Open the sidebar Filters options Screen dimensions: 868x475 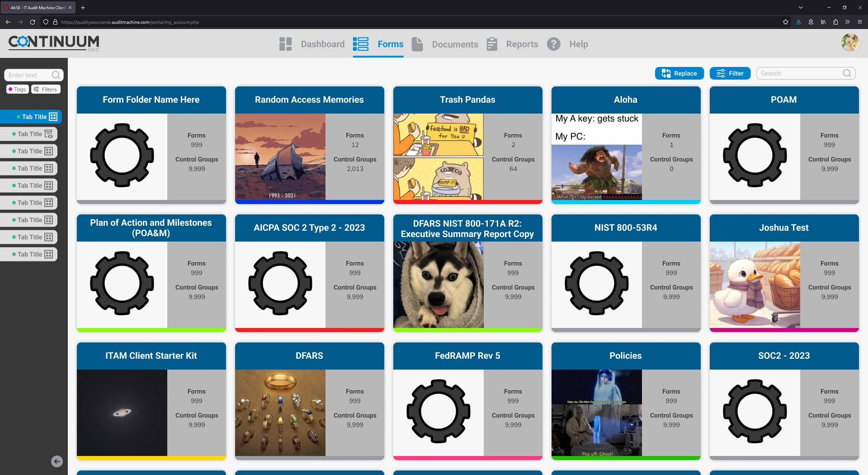click(46, 89)
